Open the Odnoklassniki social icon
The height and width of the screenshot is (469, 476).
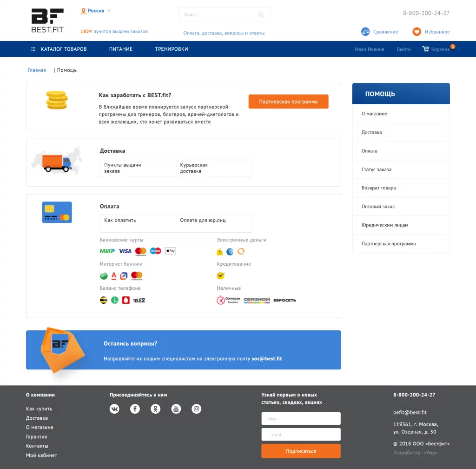click(x=155, y=409)
